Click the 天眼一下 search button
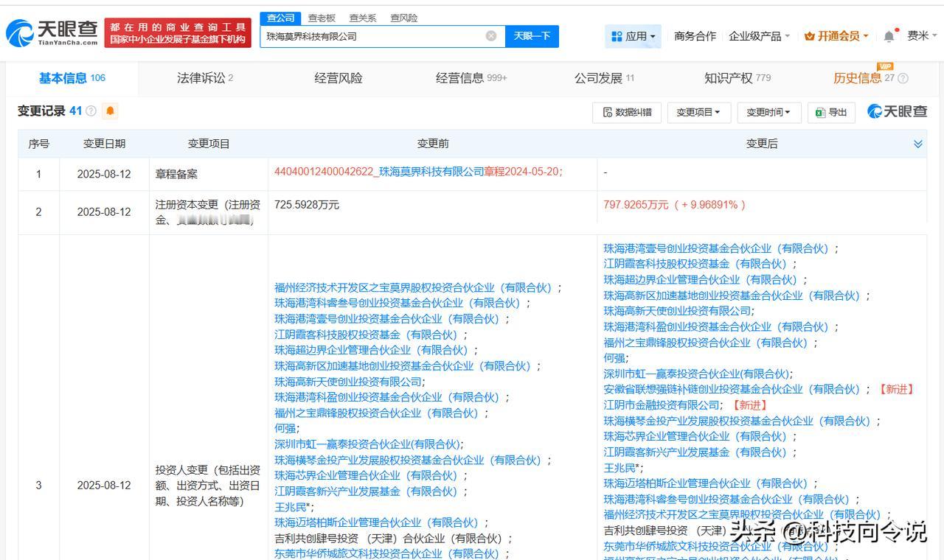Screen dimensions: 944x560 [532, 36]
